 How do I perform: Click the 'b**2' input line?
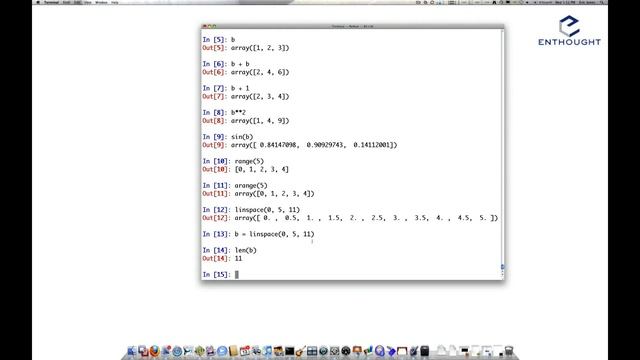tap(238, 112)
